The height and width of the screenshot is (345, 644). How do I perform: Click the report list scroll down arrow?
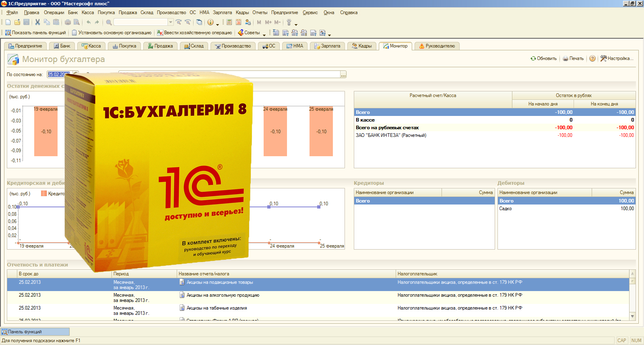coord(632,316)
